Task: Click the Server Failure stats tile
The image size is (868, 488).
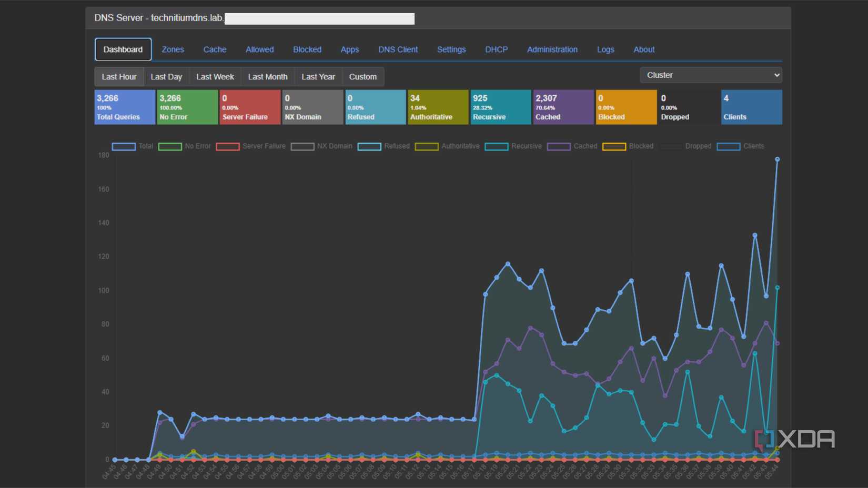Action: pos(250,107)
